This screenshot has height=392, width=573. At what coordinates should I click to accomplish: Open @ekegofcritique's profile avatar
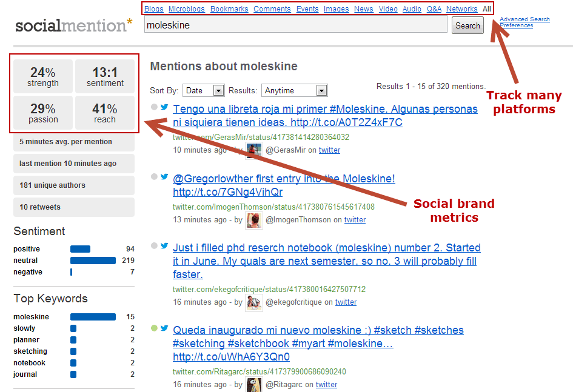click(x=254, y=303)
